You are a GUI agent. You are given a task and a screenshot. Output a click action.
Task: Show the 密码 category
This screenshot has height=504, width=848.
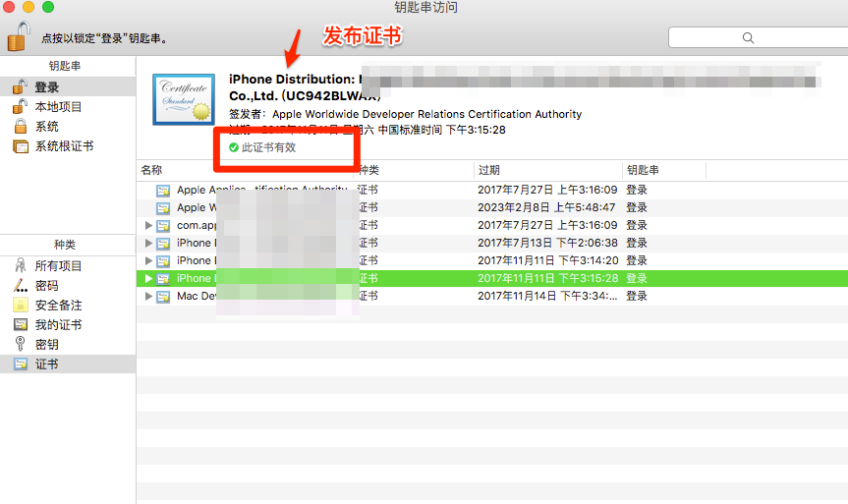click(68, 286)
